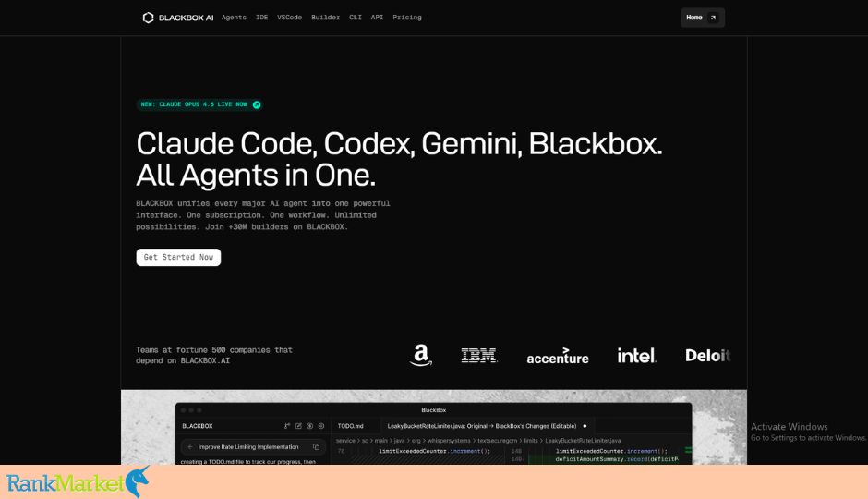Click the Home button in header

tap(703, 18)
